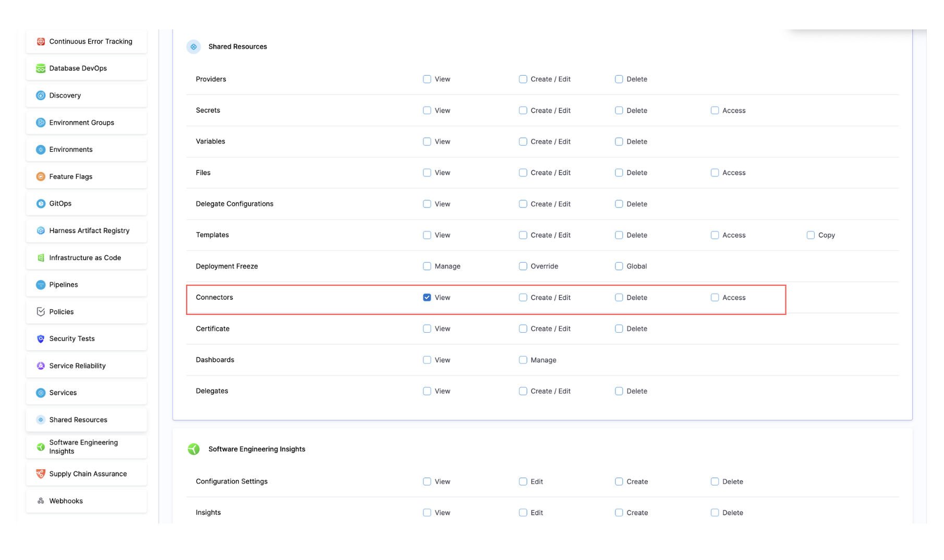
Task: Enable Deployment Freeze Override permission
Action: (523, 266)
